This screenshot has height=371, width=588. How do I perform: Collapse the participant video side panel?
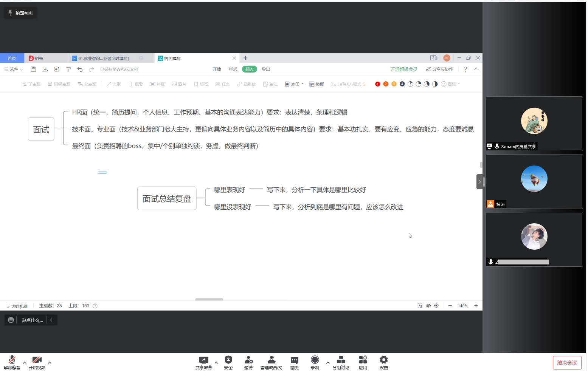pyautogui.click(x=479, y=182)
